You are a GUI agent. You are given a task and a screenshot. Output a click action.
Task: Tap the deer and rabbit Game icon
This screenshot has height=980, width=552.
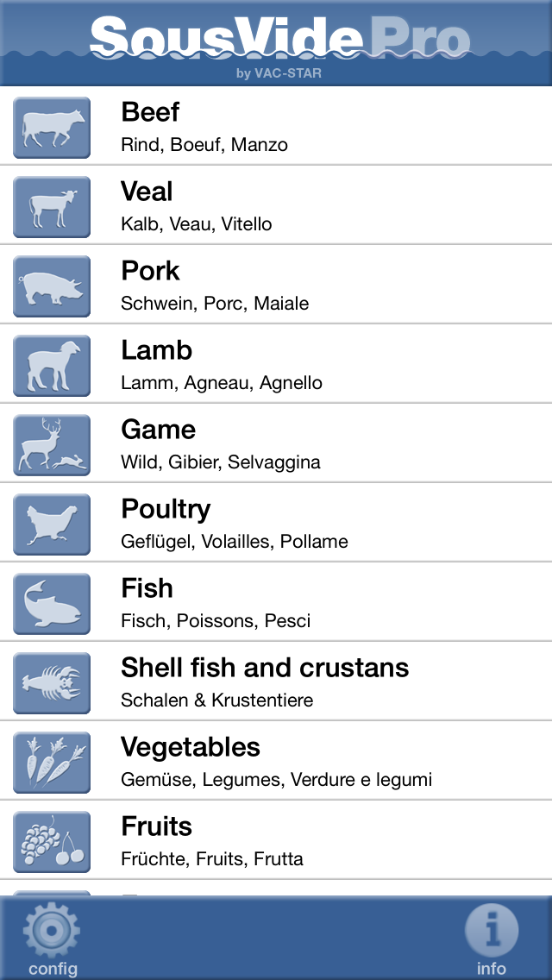click(x=52, y=445)
